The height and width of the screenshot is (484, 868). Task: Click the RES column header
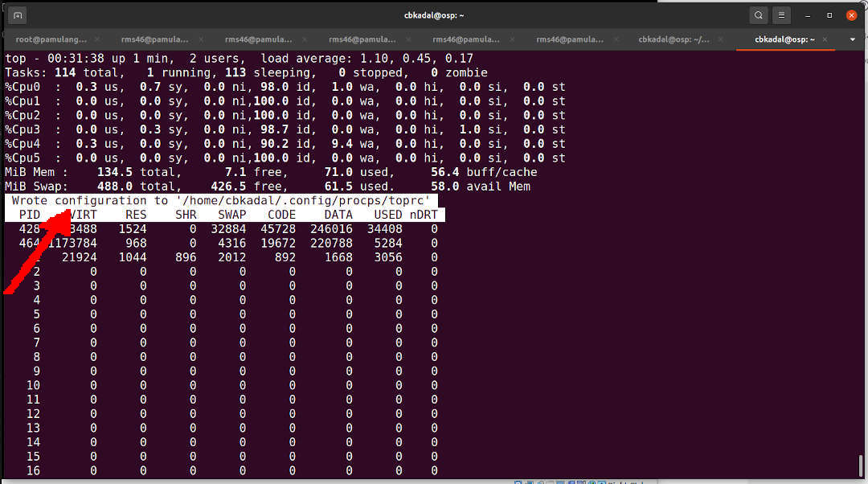pyautogui.click(x=136, y=215)
